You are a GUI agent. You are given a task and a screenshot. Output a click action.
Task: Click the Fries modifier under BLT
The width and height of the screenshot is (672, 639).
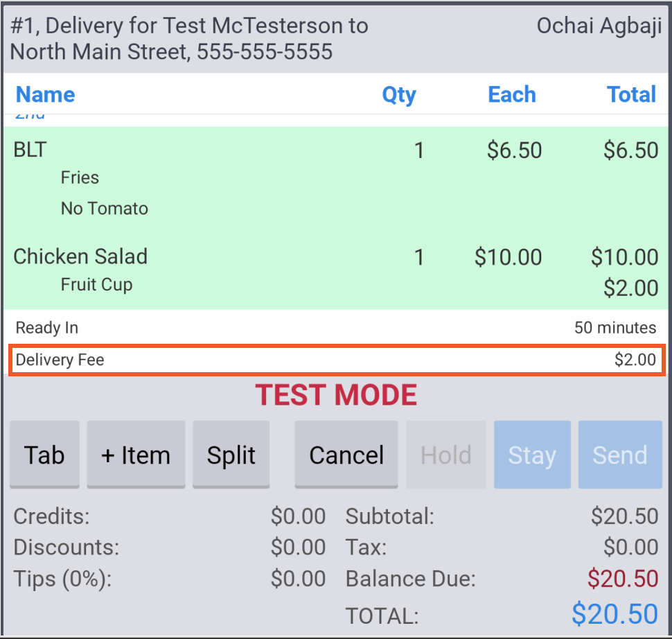[80, 177]
